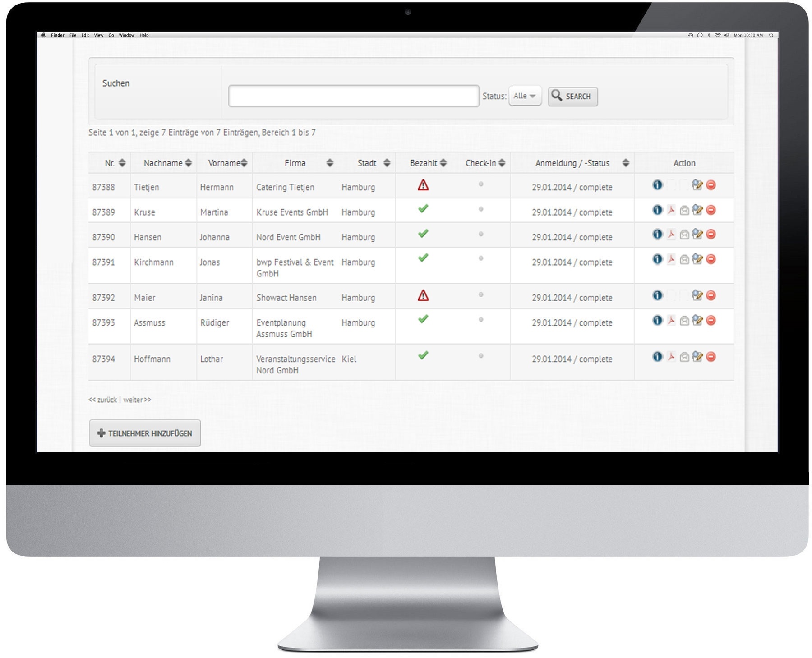Download PDF for Kirchmann row
The image size is (812, 658).
[x=671, y=259]
